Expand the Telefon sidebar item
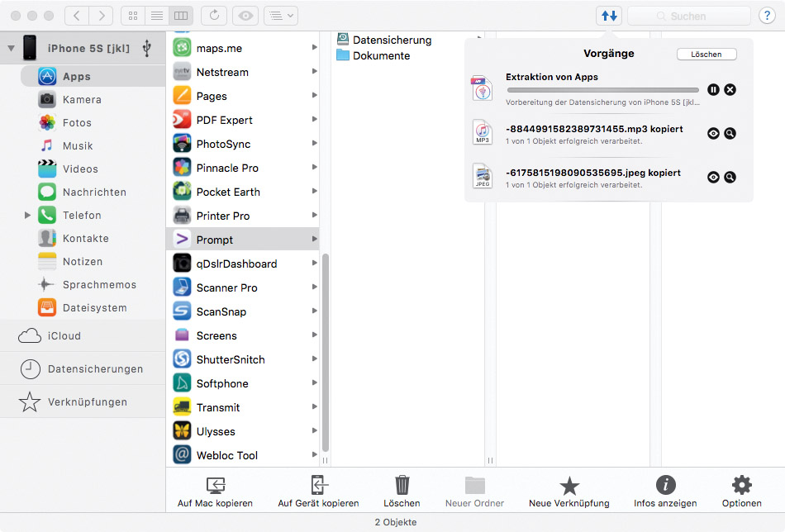The width and height of the screenshot is (785, 532). click(x=27, y=216)
